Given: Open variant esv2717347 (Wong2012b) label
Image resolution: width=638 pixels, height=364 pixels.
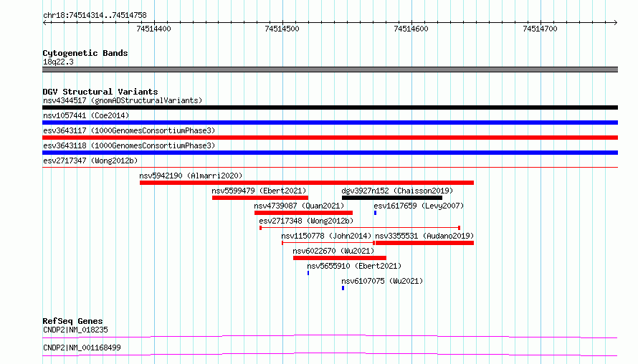Looking at the screenshot, I should pyautogui.click(x=90, y=161).
